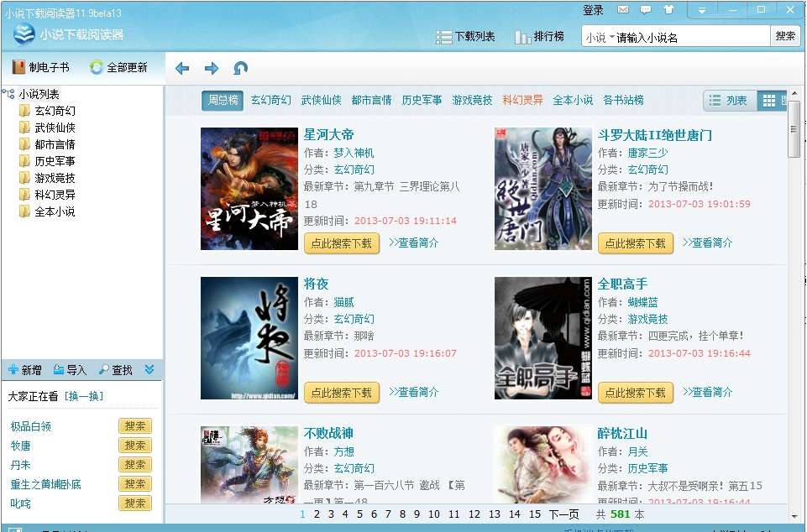This screenshot has width=807, height=532.
Task: Open the 排行榜 rankings
Action: point(539,37)
